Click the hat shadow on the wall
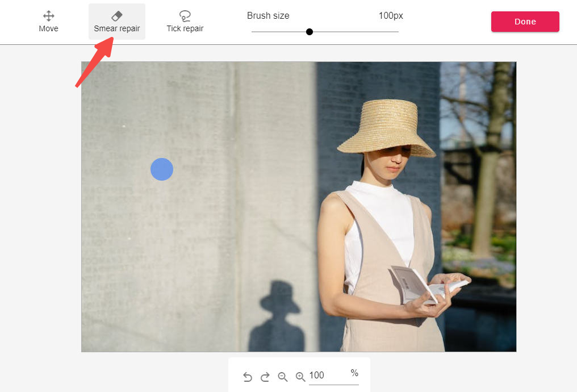The image size is (577, 392). click(x=279, y=298)
